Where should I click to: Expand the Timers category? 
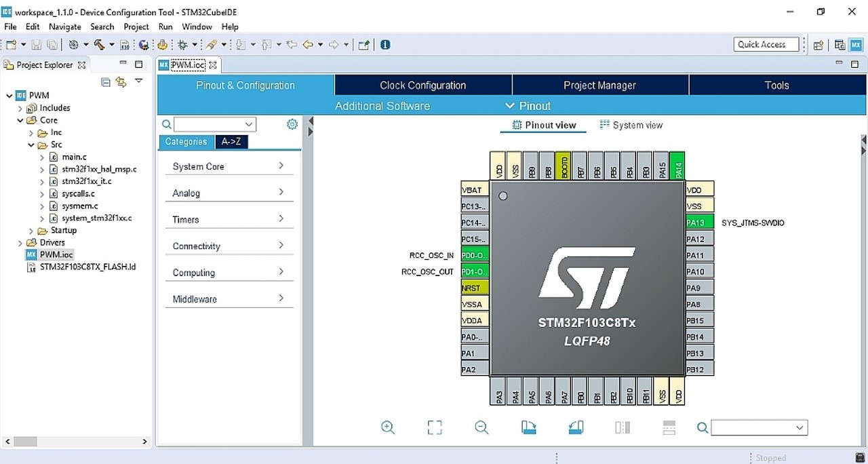(229, 220)
